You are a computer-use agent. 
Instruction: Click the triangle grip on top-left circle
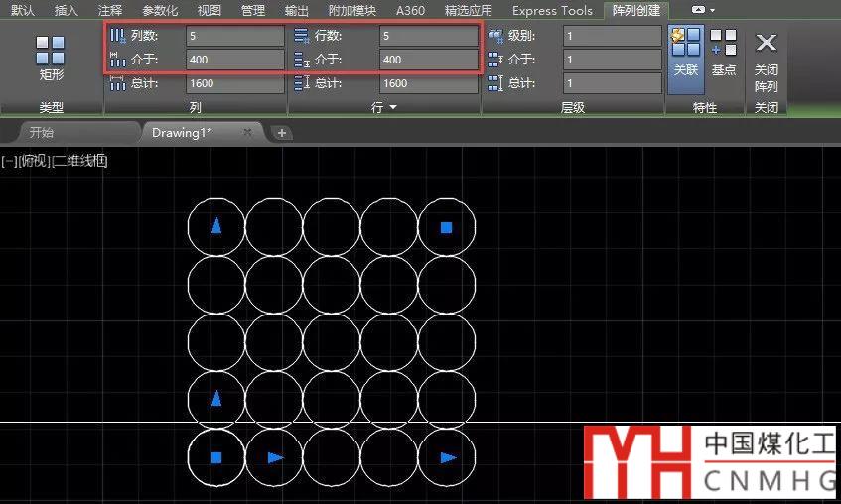(x=216, y=226)
